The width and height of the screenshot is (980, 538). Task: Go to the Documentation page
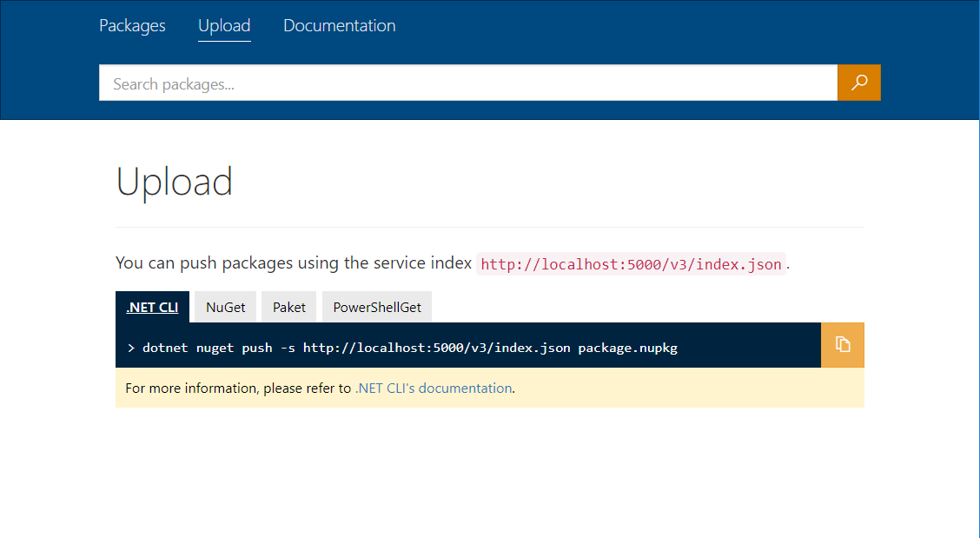[340, 26]
